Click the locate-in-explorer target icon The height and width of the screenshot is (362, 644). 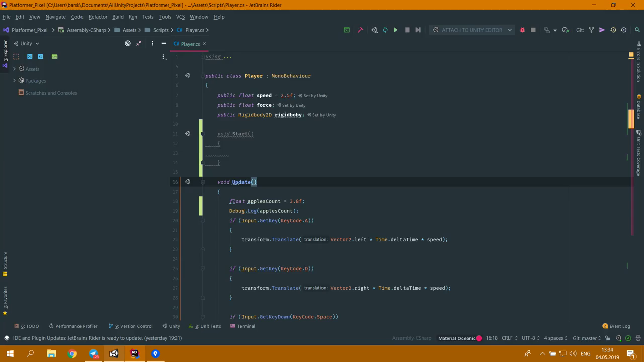tap(128, 44)
